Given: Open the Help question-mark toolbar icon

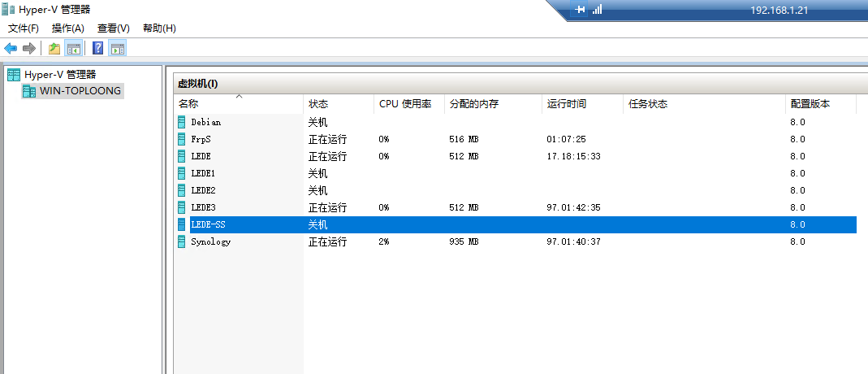Looking at the screenshot, I should coord(98,48).
